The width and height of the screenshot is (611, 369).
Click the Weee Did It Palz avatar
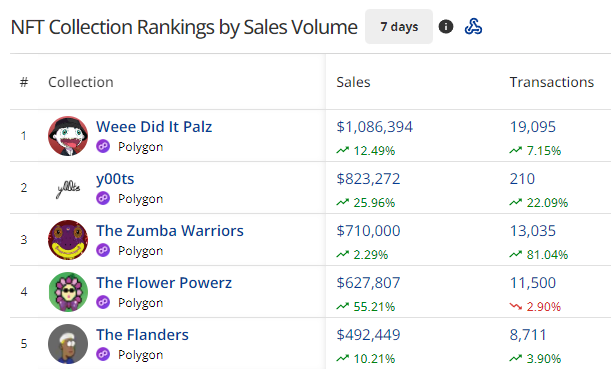point(68,136)
